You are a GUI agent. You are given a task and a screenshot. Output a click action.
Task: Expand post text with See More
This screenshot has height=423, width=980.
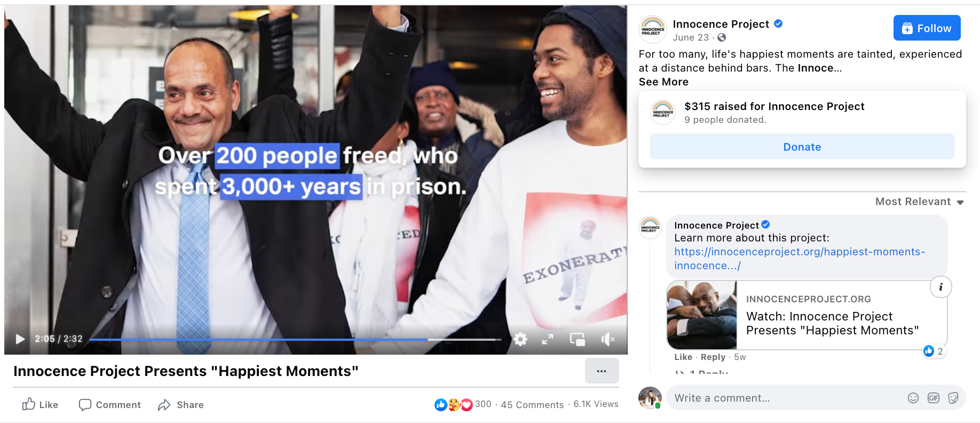(663, 82)
